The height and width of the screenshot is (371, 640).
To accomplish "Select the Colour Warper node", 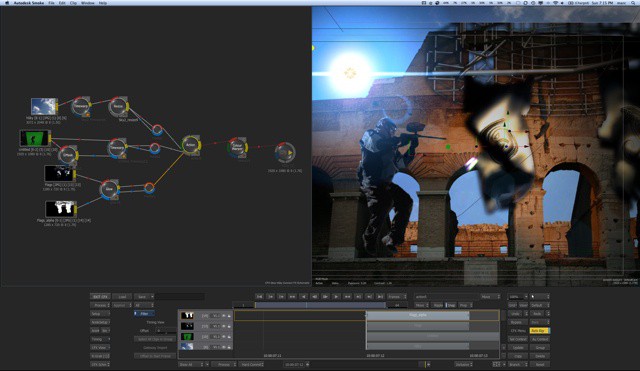I will pyautogui.click(x=237, y=147).
